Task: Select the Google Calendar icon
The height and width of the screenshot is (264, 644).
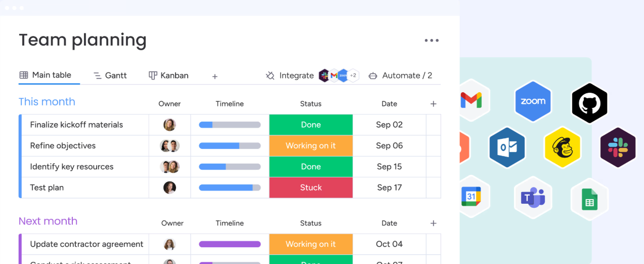Action: pyautogui.click(x=471, y=196)
